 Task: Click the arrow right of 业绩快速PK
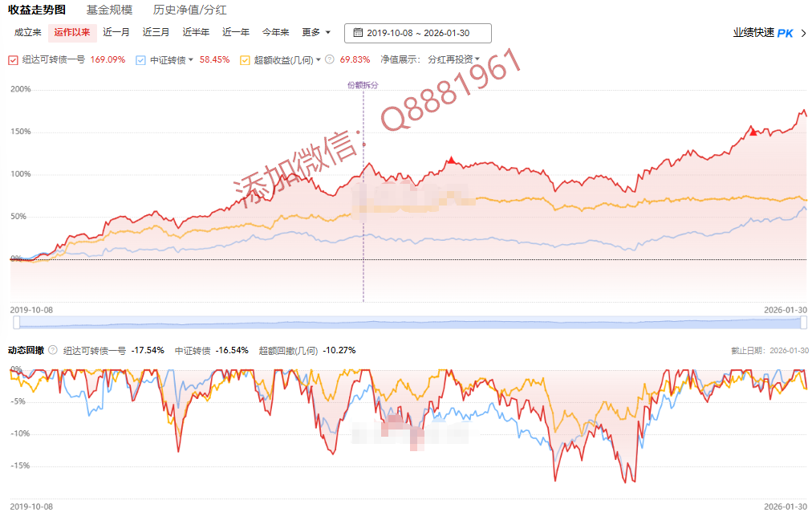click(x=803, y=33)
